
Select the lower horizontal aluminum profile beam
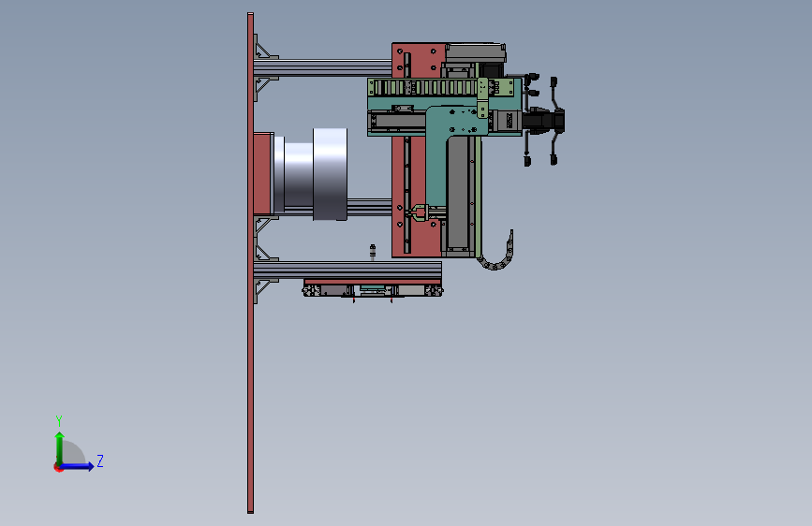pyautogui.click(x=347, y=270)
